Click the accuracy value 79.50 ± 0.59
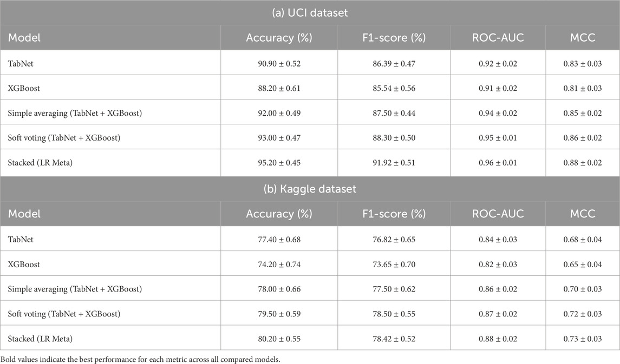This screenshot has height=364, width=620. point(279,314)
